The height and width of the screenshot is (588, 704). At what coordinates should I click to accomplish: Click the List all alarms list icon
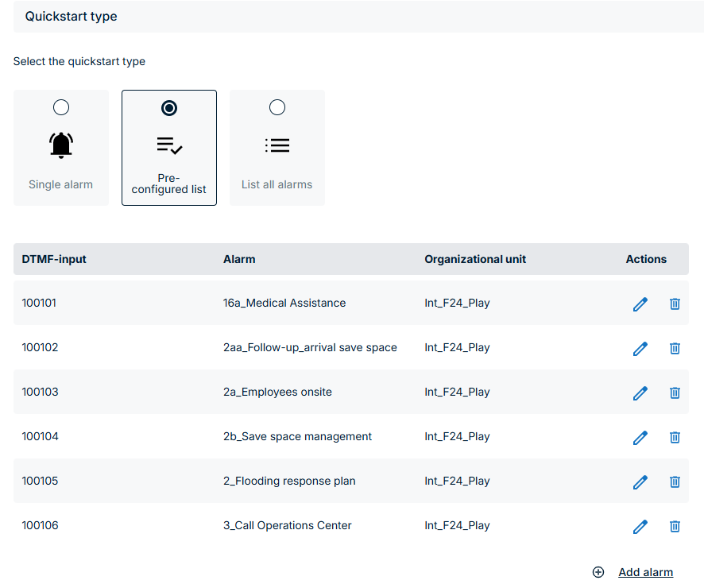(277, 145)
